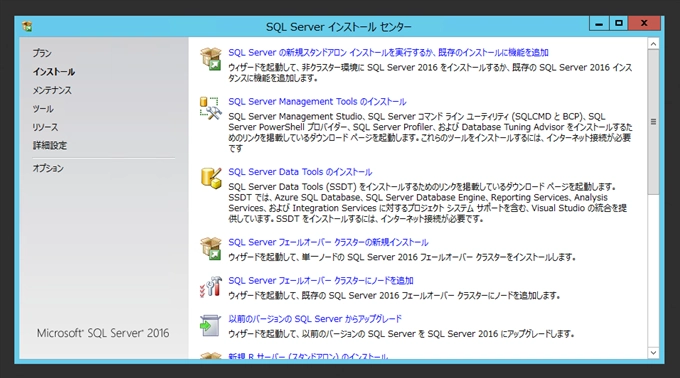
Task: Click the upgrade from previous version icon
Action: click(211, 325)
